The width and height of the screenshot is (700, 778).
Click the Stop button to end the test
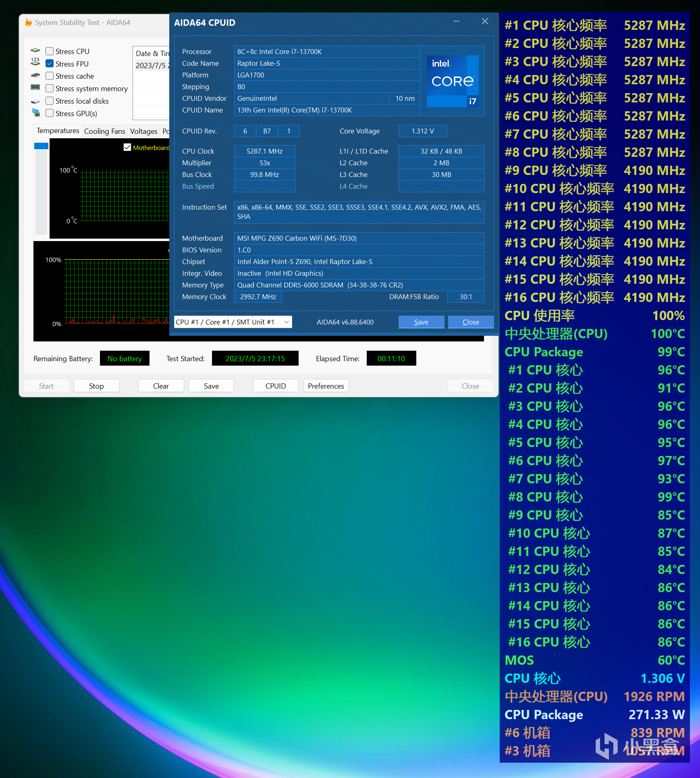click(x=96, y=386)
